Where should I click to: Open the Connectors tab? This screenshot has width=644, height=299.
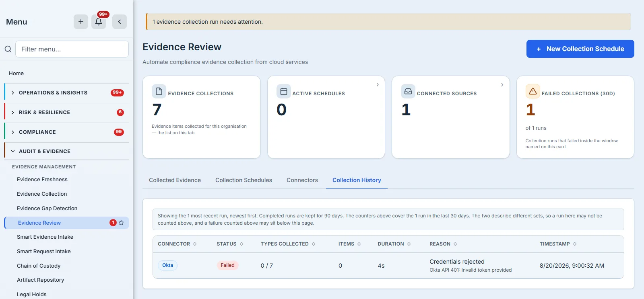point(302,180)
